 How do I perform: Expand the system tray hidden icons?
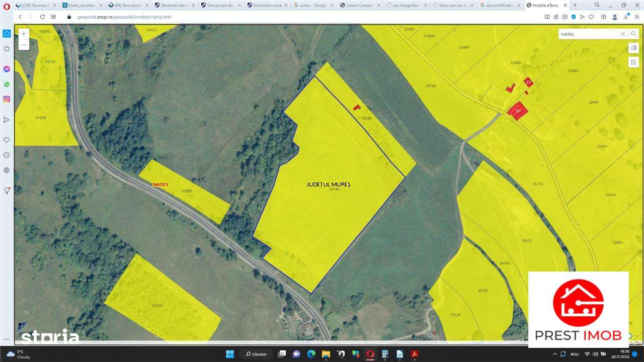pos(554,353)
